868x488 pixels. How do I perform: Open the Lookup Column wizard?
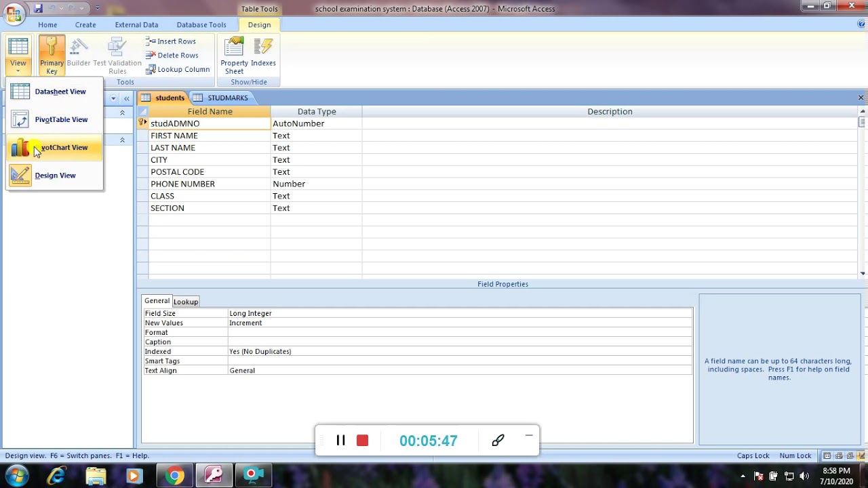click(178, 69)
